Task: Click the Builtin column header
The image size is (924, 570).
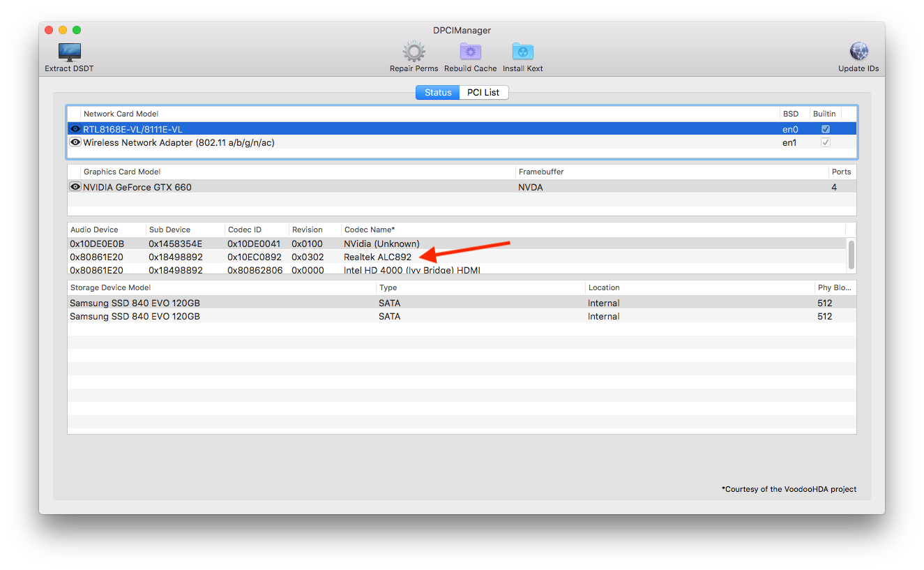Action: coord(825,114)
